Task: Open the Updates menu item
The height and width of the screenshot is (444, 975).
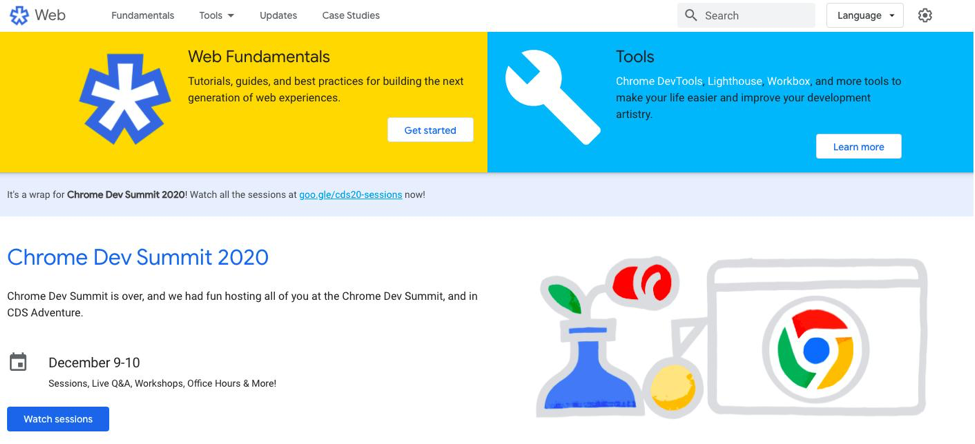Action: [x=278, y=16]
